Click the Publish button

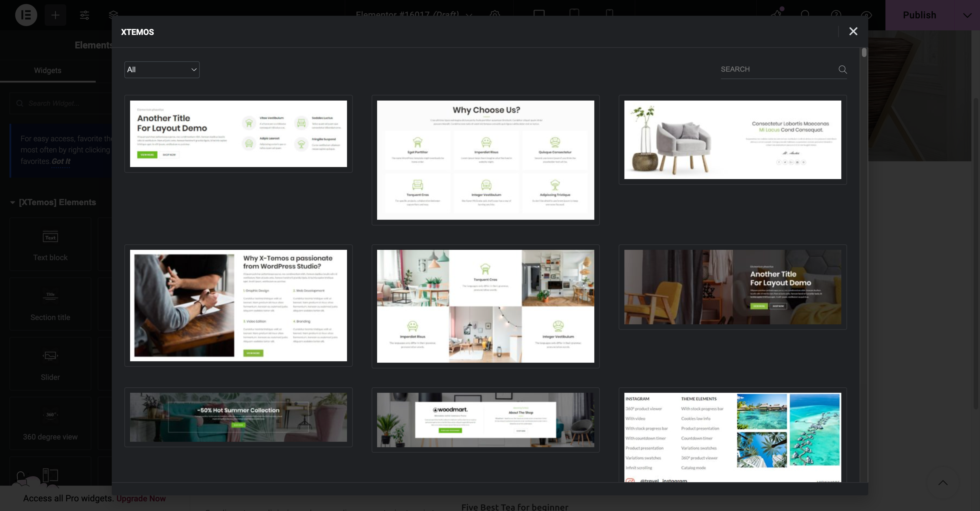[920, 15]
